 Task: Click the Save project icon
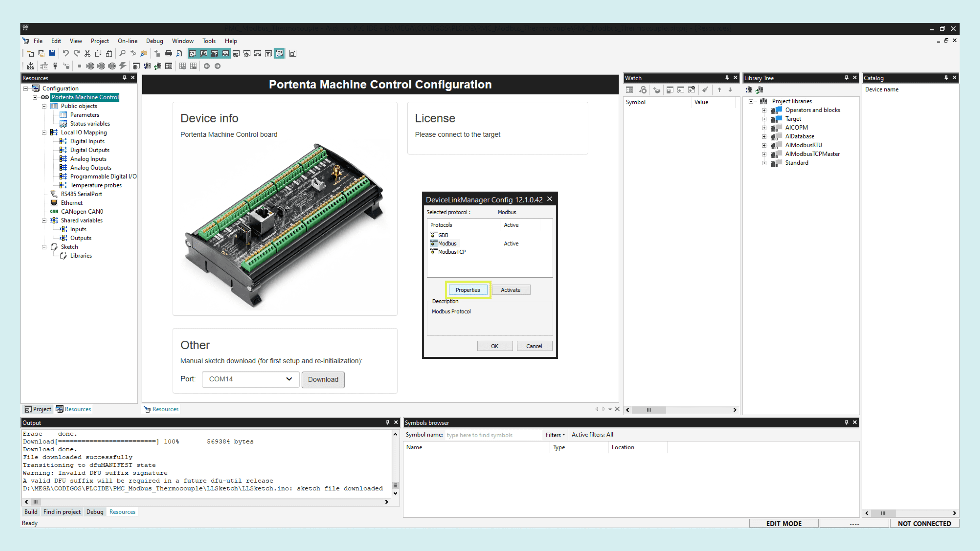click(52, 53)
